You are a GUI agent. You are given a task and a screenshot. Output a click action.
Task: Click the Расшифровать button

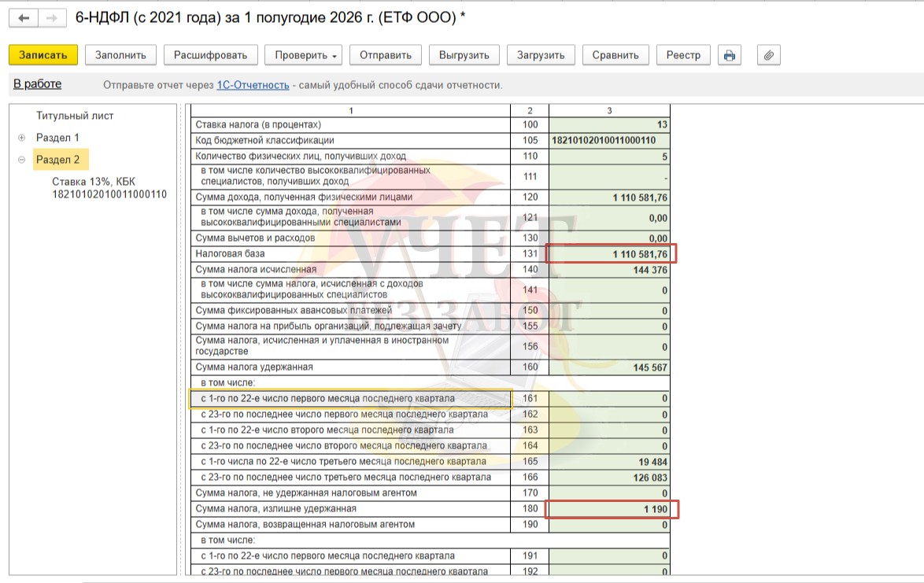pos(210,55)
